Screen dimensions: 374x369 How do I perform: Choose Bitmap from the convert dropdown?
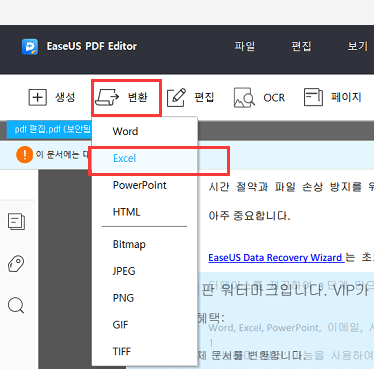pos(145,244)
